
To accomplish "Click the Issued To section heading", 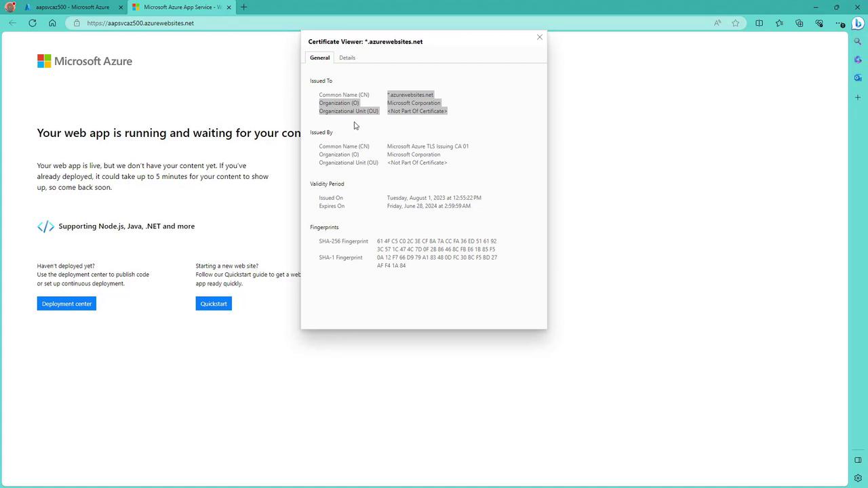I will coord(321,81).
